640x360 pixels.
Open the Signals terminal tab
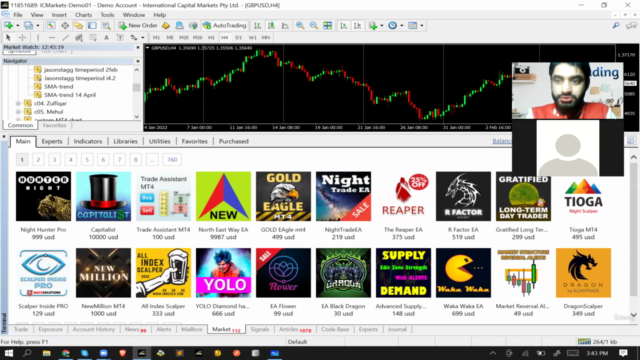pyautogui.click(x=260, y=329)
